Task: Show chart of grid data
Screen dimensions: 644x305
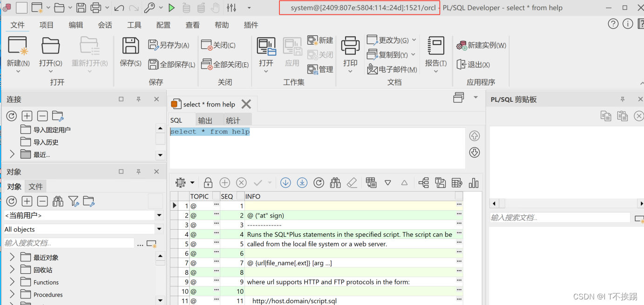Action: tap(474, 182)
